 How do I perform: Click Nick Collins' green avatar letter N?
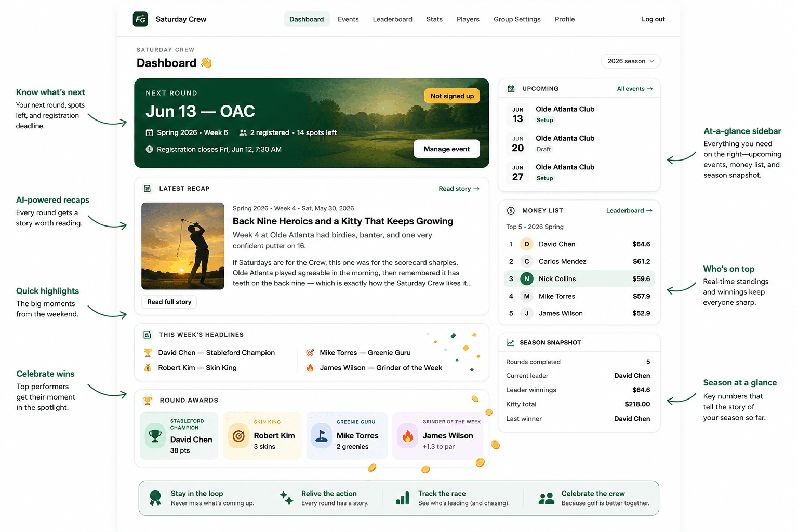(527, 279)
